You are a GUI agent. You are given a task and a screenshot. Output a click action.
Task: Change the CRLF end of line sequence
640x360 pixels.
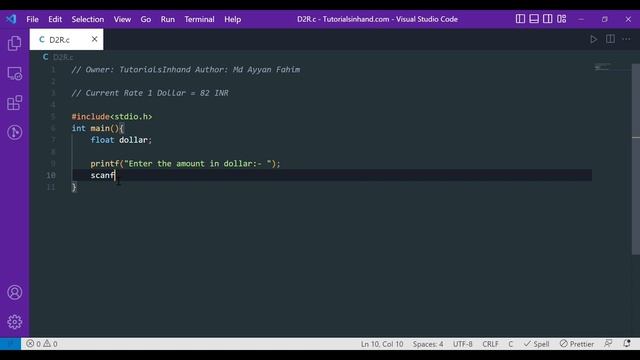tap(490, 344)
